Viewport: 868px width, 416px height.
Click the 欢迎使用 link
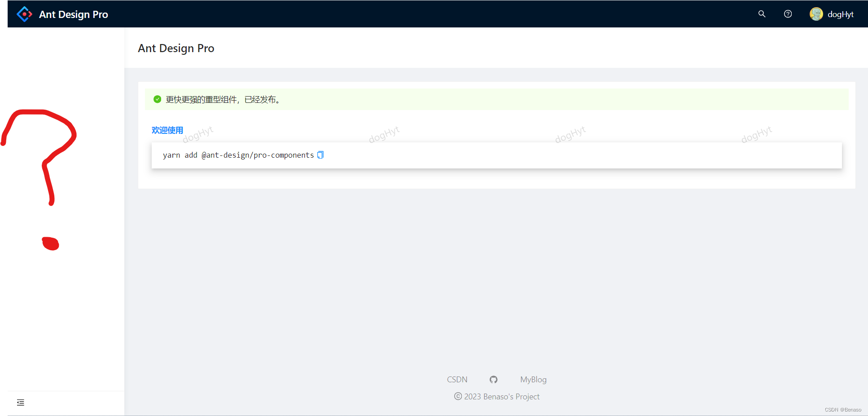pos(167,130)
